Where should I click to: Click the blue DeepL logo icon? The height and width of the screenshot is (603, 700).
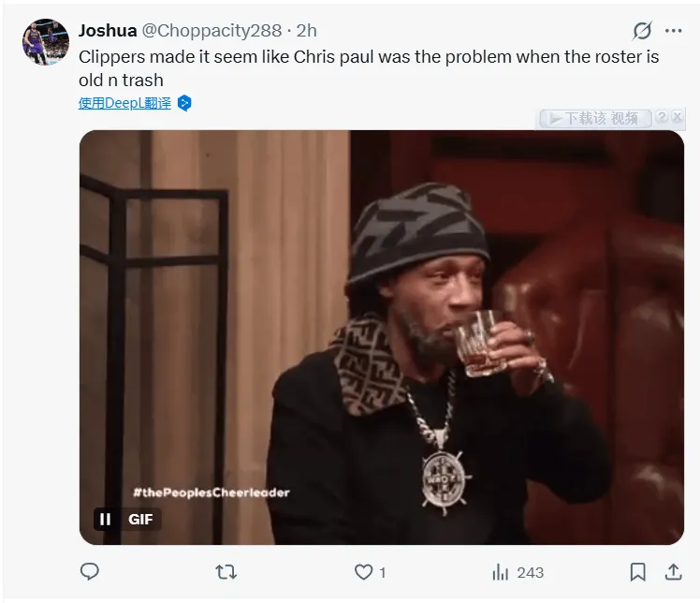click(x=184, y=103)
